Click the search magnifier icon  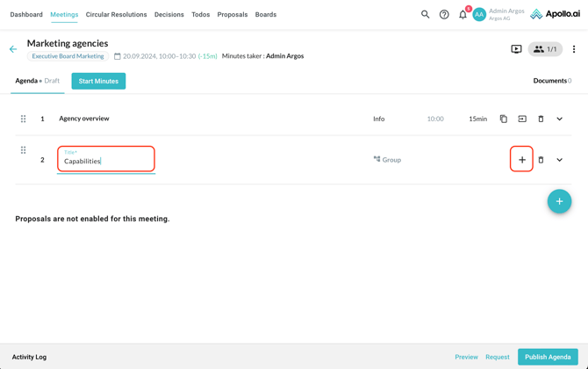tap(426, 14)
